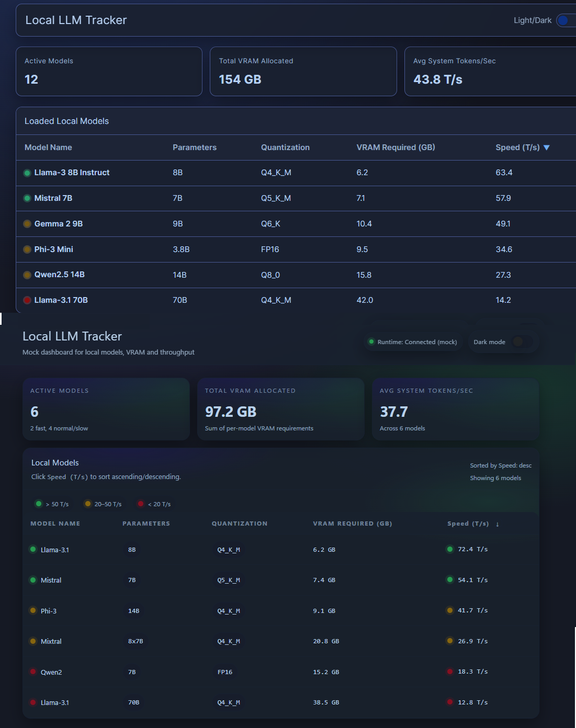The image size is (576, 728).
Task: Click amber status dot beside Qwen2.5 14B
Action: (27, 275)
